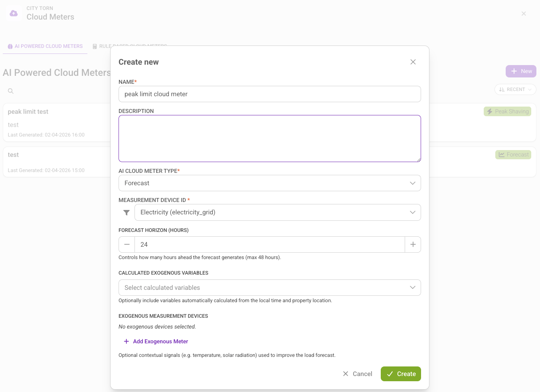Click the green Create button

click(401, 374)
